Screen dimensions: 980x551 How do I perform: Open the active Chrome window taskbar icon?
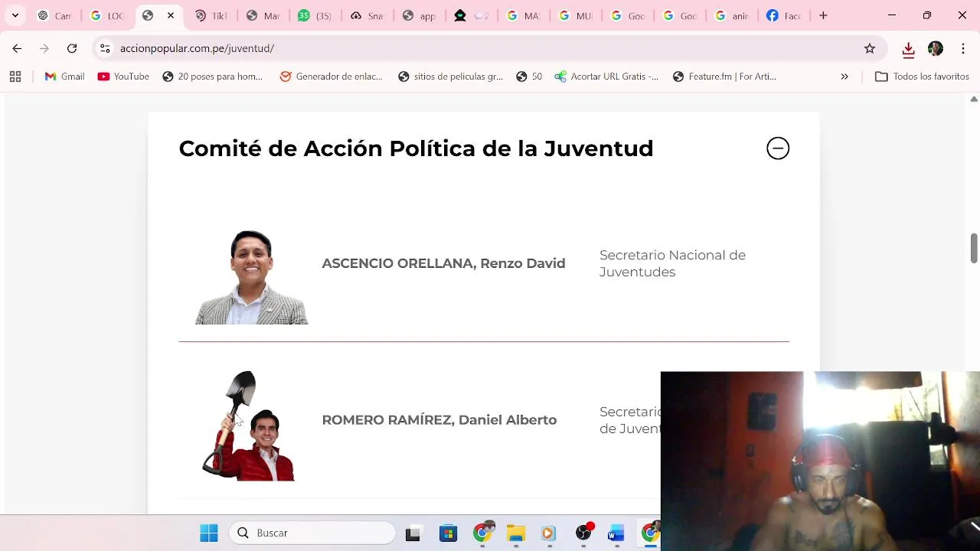(650, 533)
